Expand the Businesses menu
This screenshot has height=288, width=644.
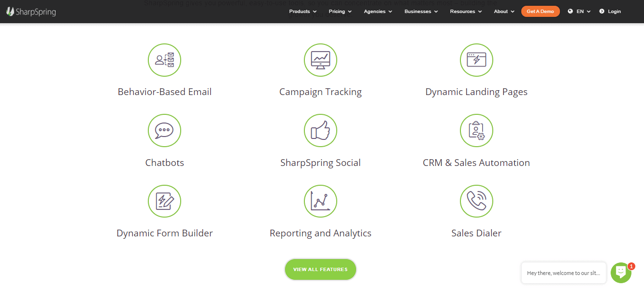click(421, 12)
